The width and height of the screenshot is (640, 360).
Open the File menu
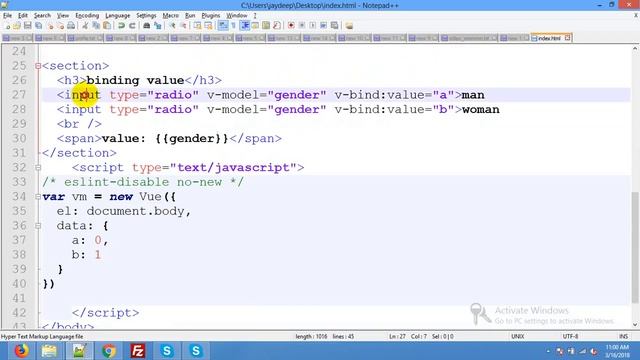tap(7, 16)
